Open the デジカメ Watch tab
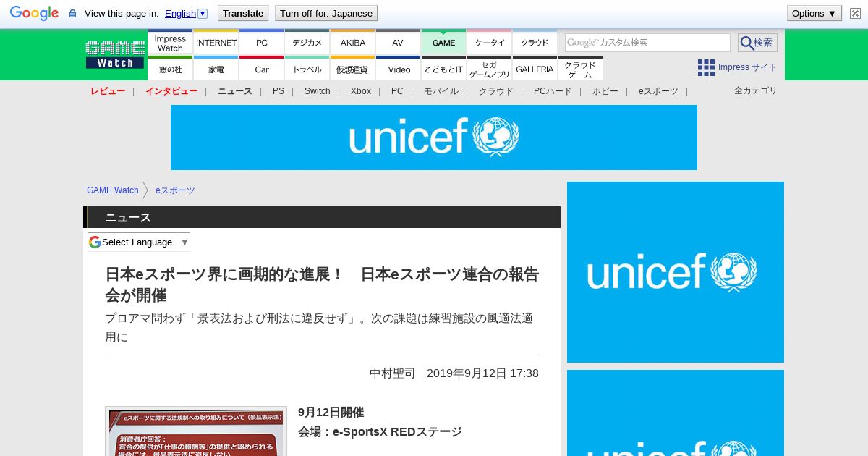 pyautogui.click(x=307, y=43)
